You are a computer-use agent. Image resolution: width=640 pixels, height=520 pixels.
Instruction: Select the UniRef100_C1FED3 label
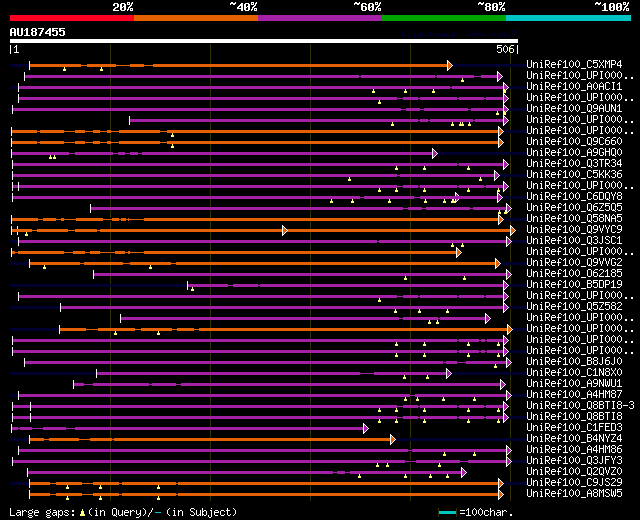tap(574, 428)
